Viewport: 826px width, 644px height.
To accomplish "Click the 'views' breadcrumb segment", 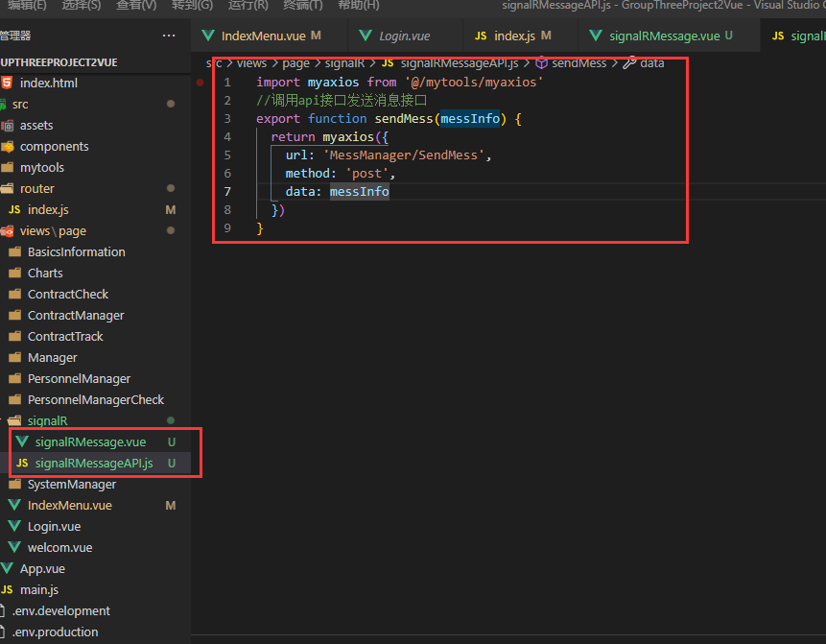I will point(251,62).
